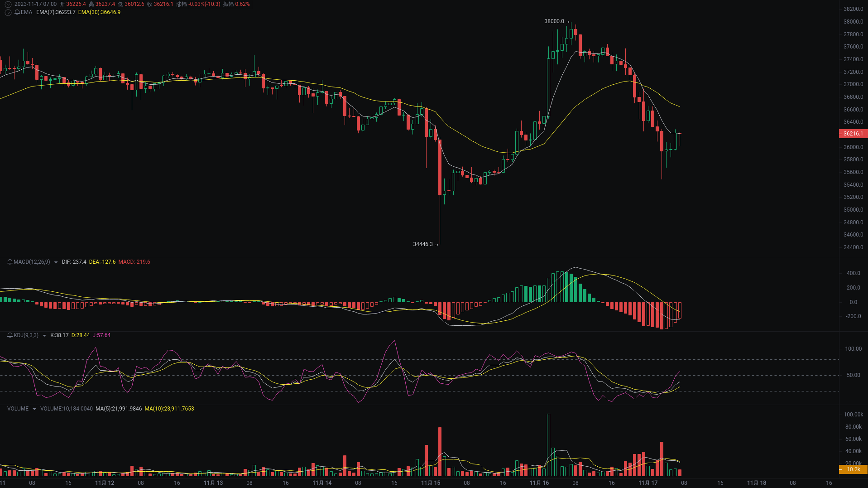Click the MACD:-219.6 red value
This screenshot has width=868, height=488.
(134, 262)
